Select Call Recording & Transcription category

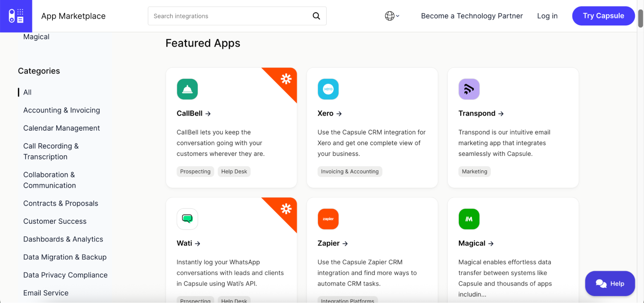(x=51, y=151)
